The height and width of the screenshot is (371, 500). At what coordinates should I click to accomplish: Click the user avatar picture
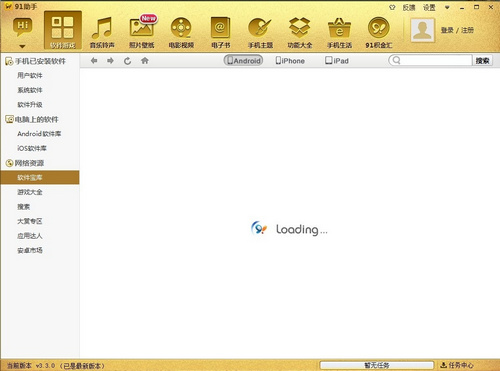click(422, 30)
